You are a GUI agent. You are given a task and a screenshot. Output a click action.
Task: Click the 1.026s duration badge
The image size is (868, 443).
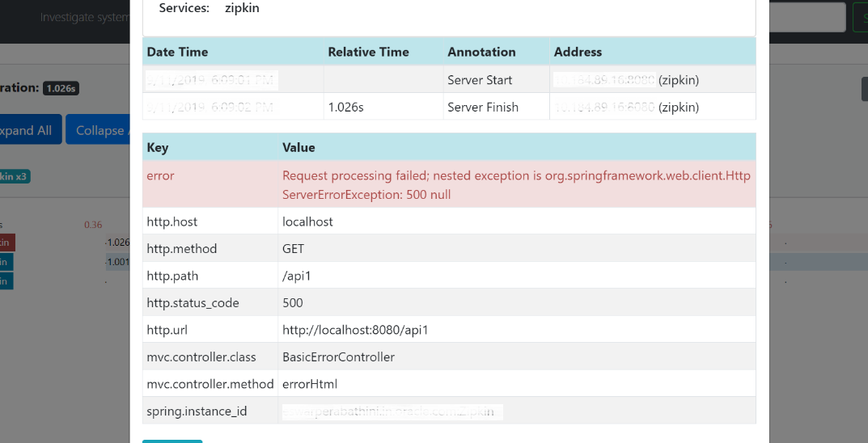pos(61,88)
